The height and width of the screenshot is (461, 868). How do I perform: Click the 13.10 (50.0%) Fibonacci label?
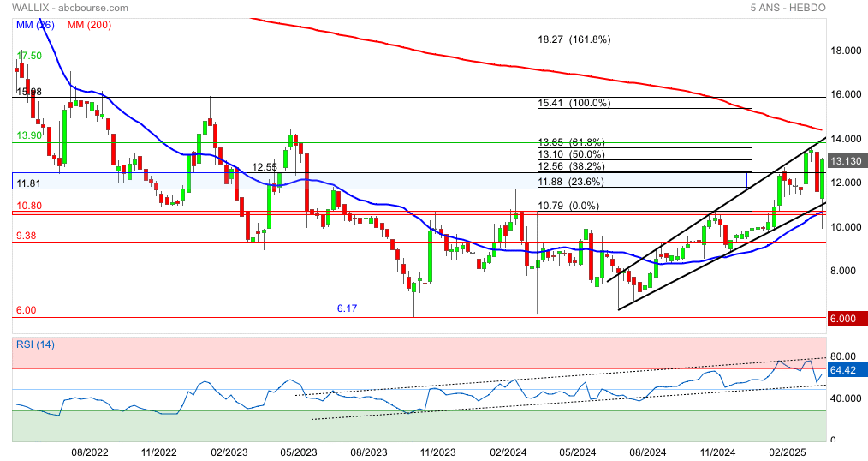pyautogui.click(x=571, y=154)
